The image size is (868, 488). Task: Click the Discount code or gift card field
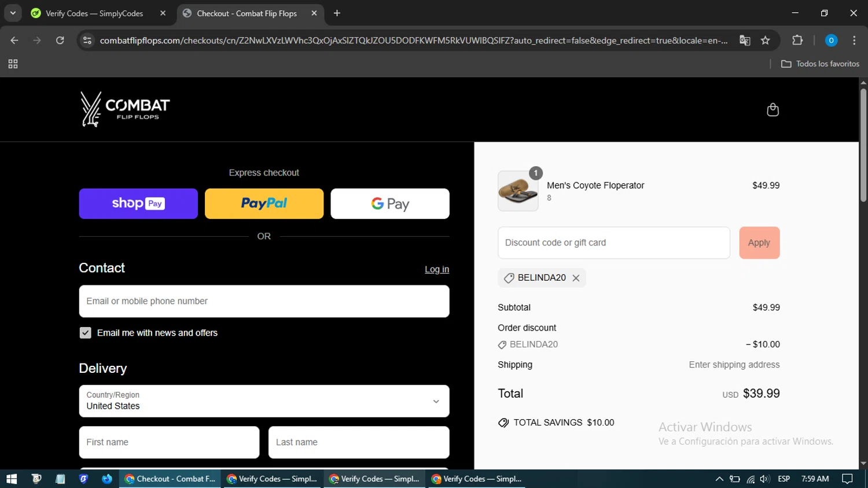point(614,243)
